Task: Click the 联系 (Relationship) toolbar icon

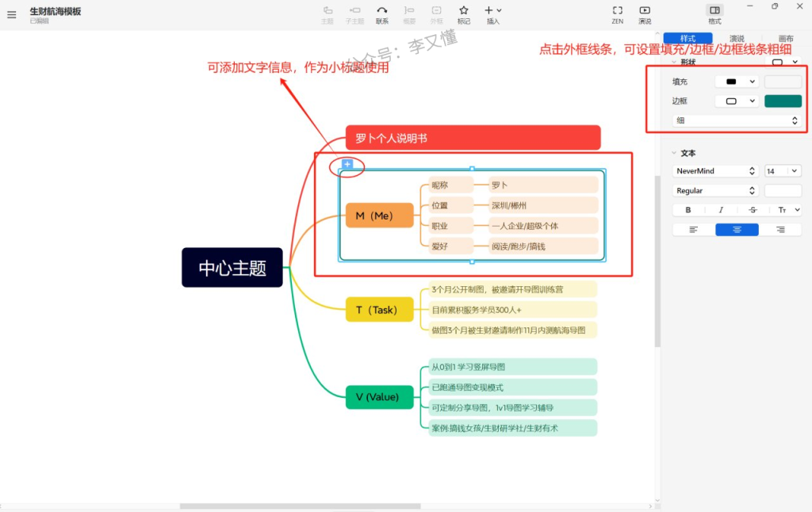Action: point(381,14)
